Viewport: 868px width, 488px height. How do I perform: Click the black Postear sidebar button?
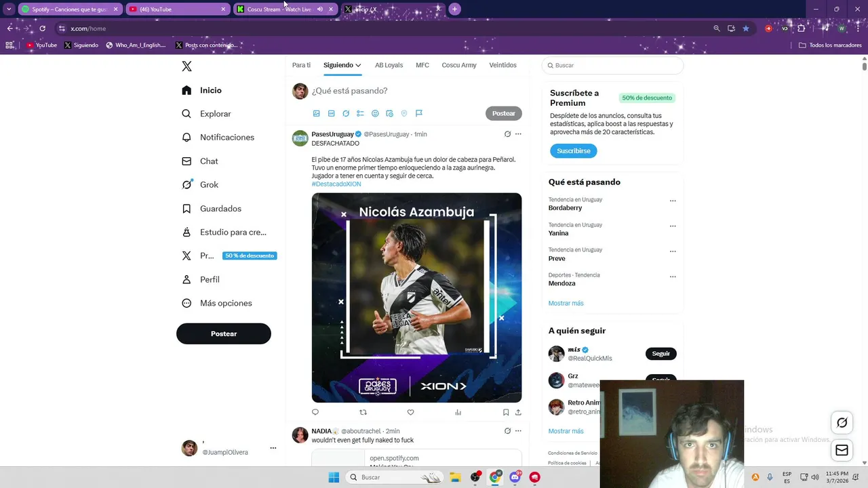(x=224, y=333)
